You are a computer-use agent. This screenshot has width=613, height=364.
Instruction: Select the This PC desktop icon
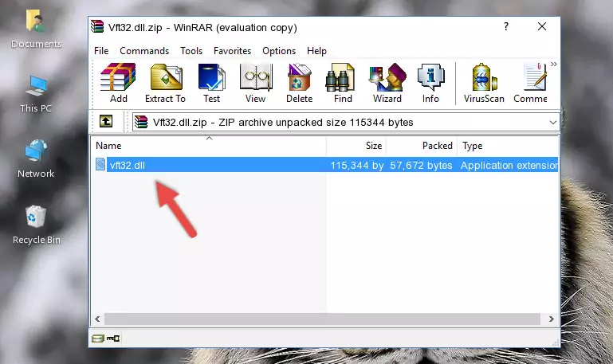coord(36,94)
